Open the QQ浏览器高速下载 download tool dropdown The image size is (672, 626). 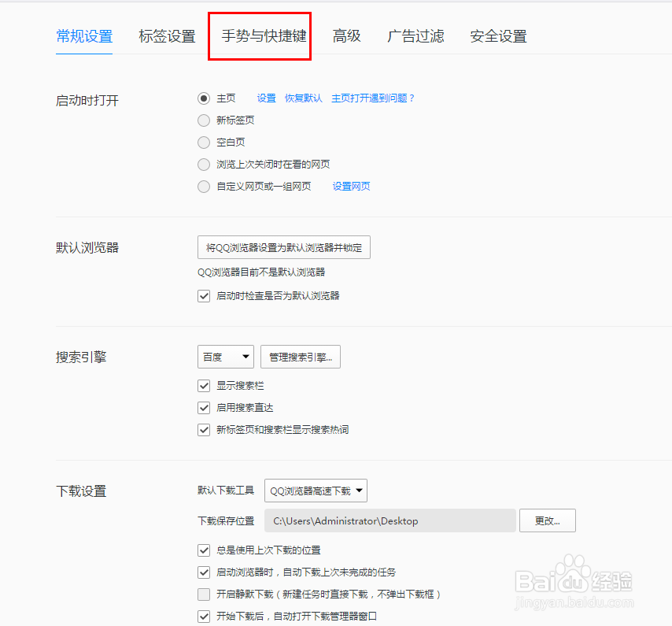coord(316,491)
